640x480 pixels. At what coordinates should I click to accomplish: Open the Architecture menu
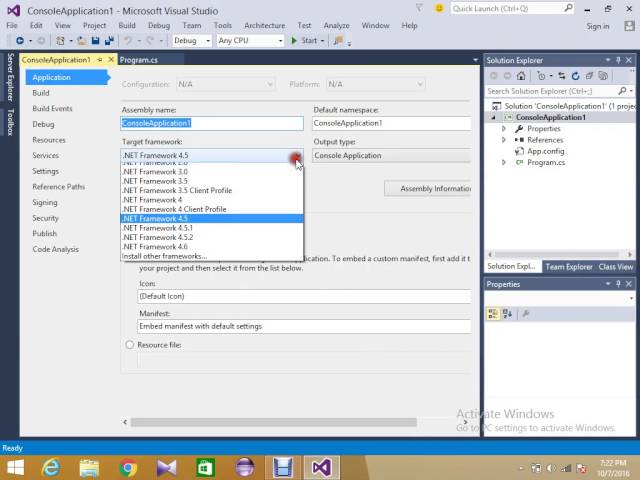coord(264,25)
